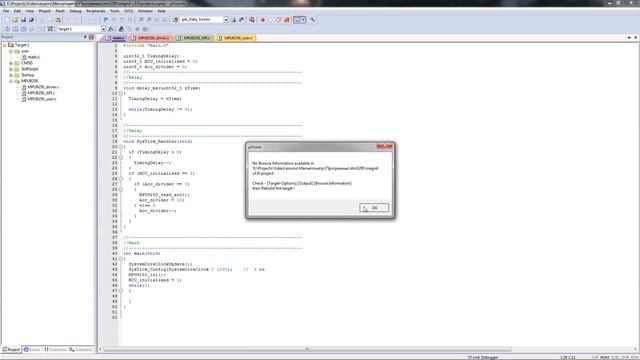Close the Project panel with its X
This screenshot has width=640, height=360.
[91, 37]
